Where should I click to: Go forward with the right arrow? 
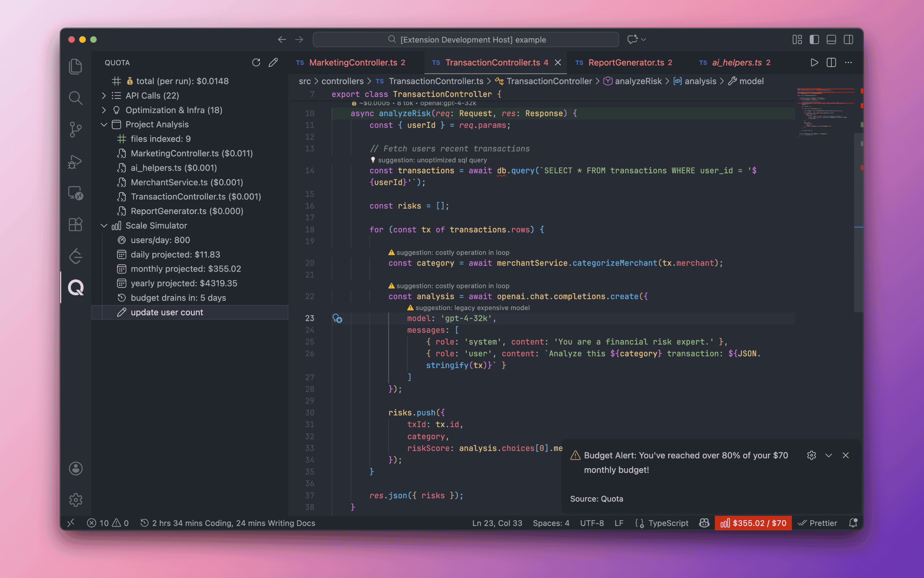click(x=299, y=39)
